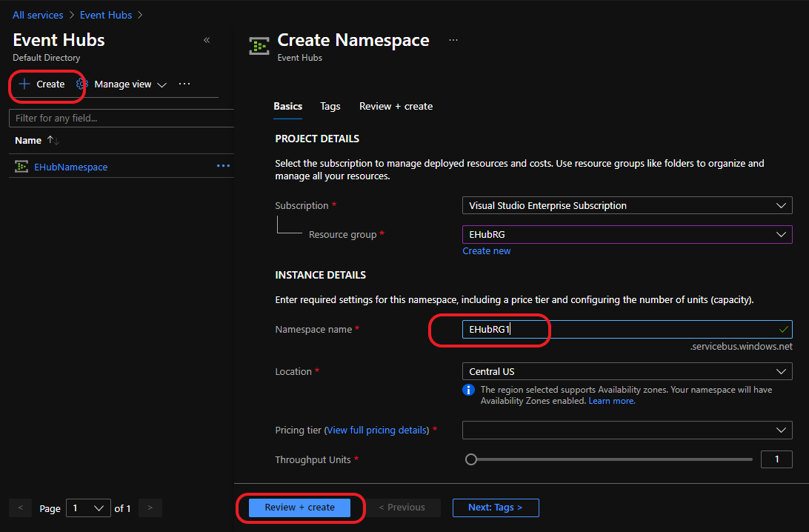Switch to Review + create tab

pos(396,106)
